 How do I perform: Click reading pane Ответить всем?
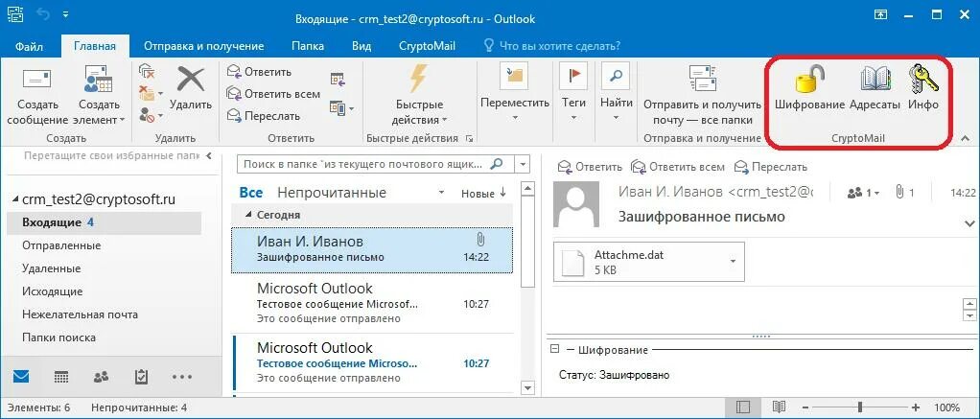pyautogui.click(x=678, y=167)
